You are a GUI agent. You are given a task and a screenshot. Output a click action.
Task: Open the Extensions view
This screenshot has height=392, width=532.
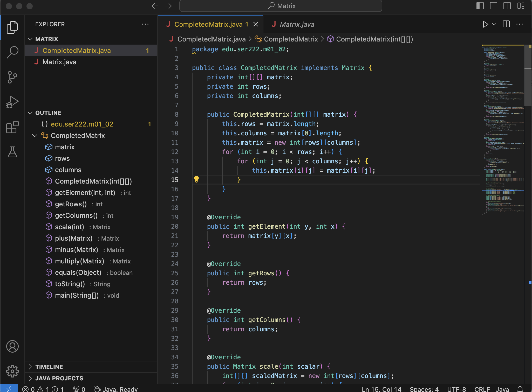[12, 127]
